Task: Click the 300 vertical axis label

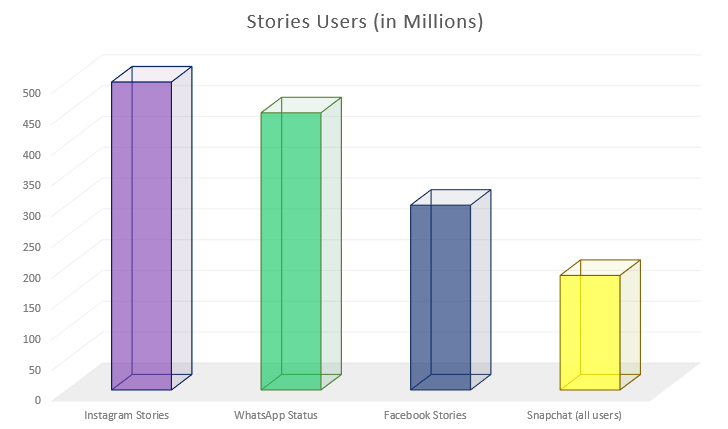Action: pyautogui.click(x=32, y=215)
